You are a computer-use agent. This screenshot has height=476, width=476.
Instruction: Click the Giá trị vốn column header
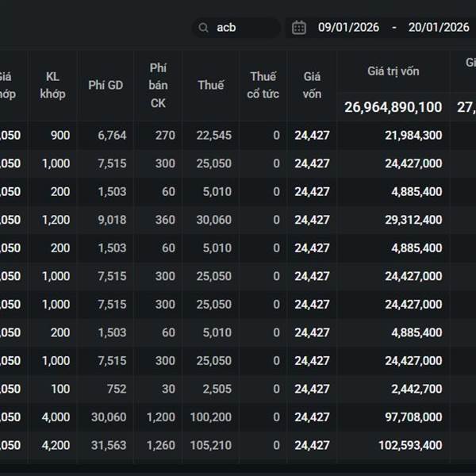393,71
